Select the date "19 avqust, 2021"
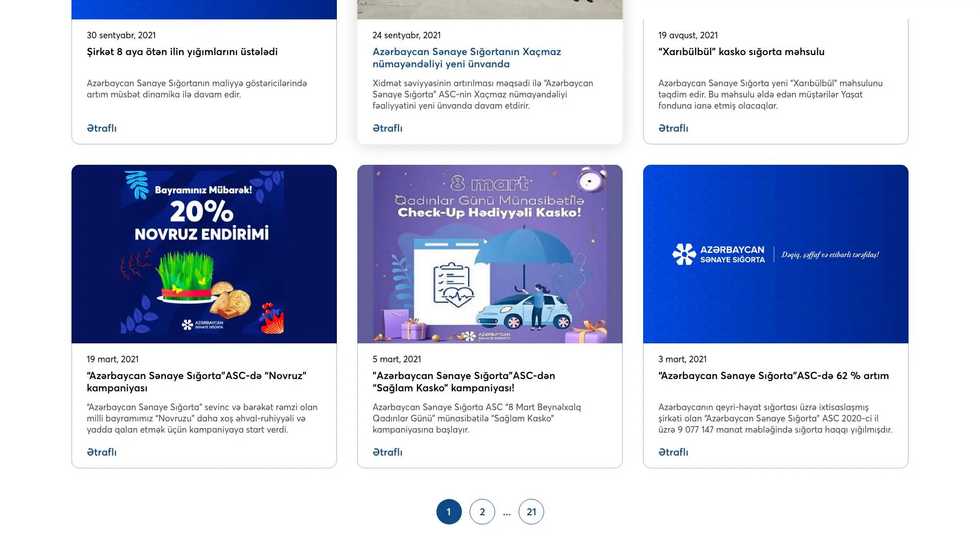 click(x=688, y=35)
